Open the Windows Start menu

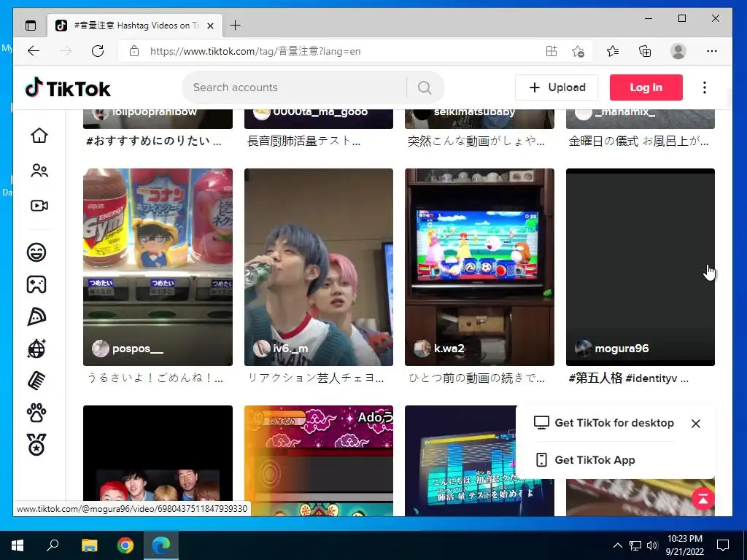[18, 545]
